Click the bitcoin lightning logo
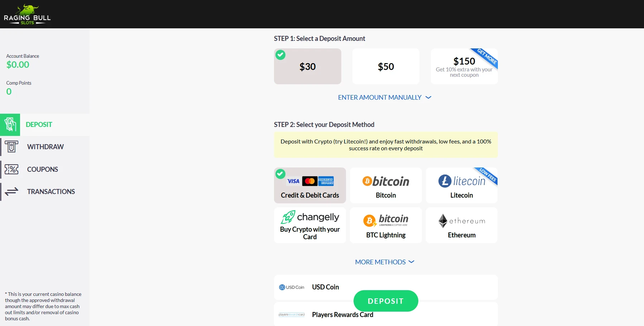This screenshot has height=326, width=644. tap(386, 220)
